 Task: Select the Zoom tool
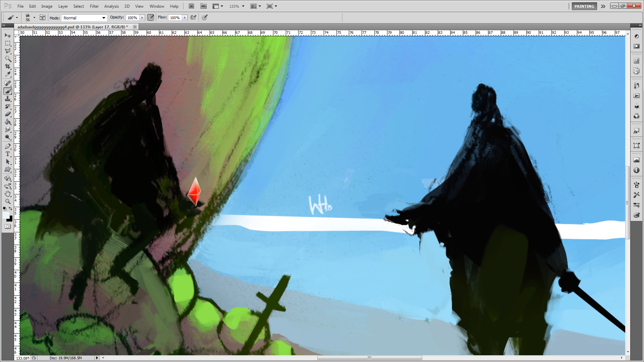(8, 201)
